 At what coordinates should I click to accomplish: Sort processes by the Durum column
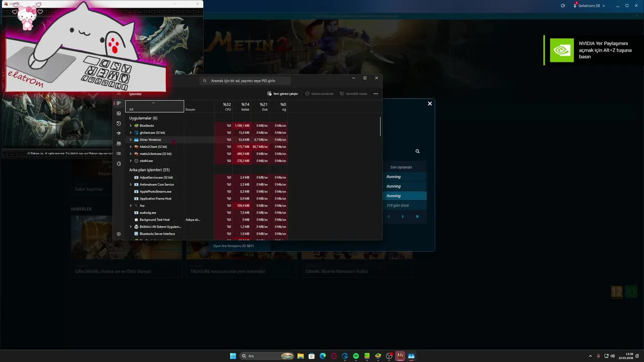tap(199, 106)
